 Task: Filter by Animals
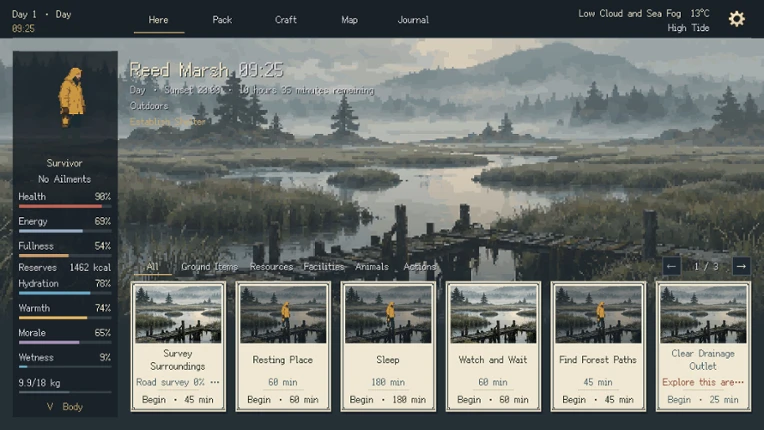pos(372,267)
